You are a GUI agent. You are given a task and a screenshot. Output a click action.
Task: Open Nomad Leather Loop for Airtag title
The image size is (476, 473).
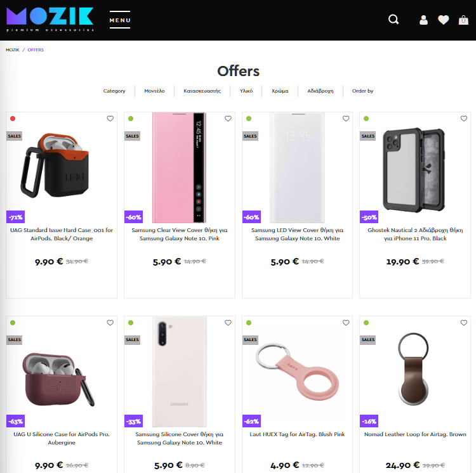coord(415,434)
